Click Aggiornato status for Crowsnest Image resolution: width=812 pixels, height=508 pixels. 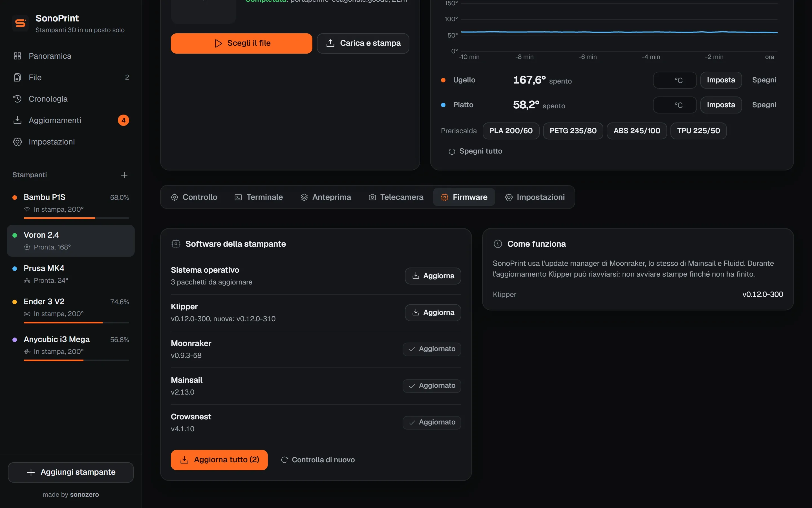click(431, 422)
